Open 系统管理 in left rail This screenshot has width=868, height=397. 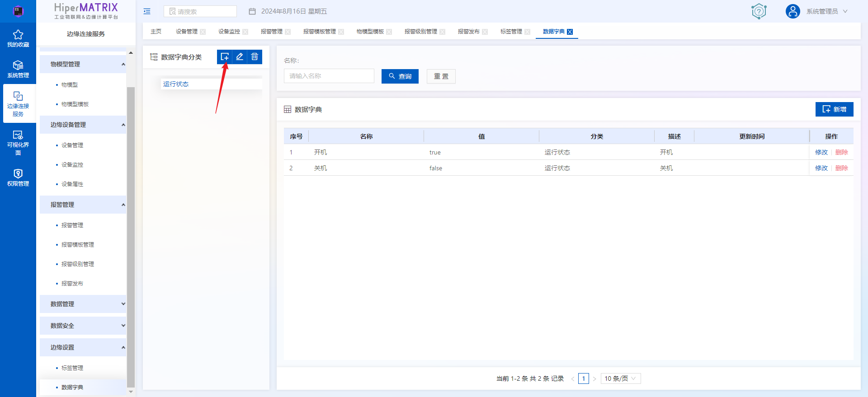tap(18, 69)
